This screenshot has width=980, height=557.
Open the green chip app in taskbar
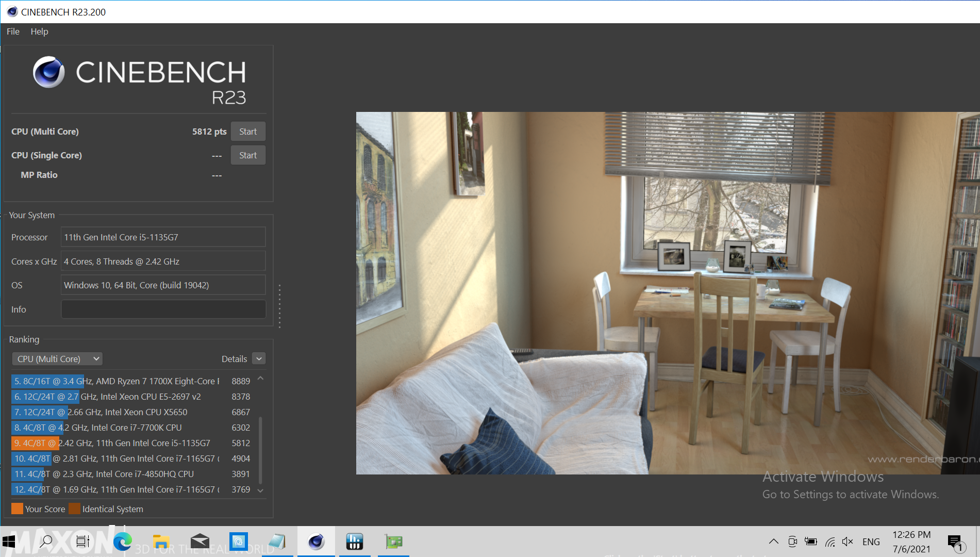click(393, 542)
